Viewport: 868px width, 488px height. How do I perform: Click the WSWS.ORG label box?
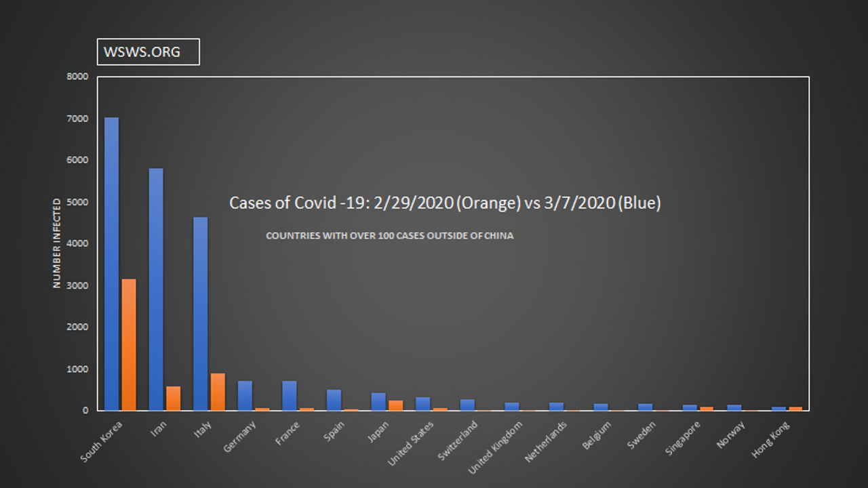tap(148, 52)
